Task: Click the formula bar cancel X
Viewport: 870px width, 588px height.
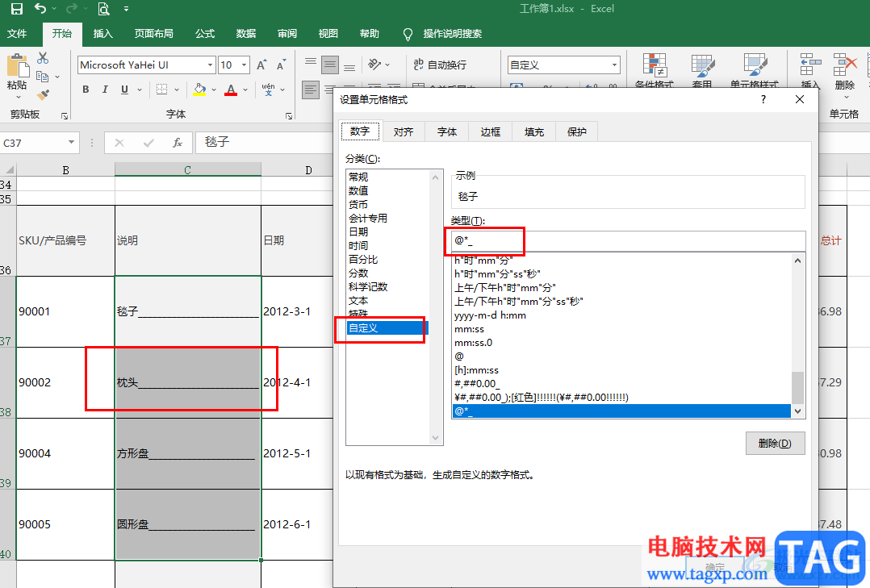Action: (119, 143)
